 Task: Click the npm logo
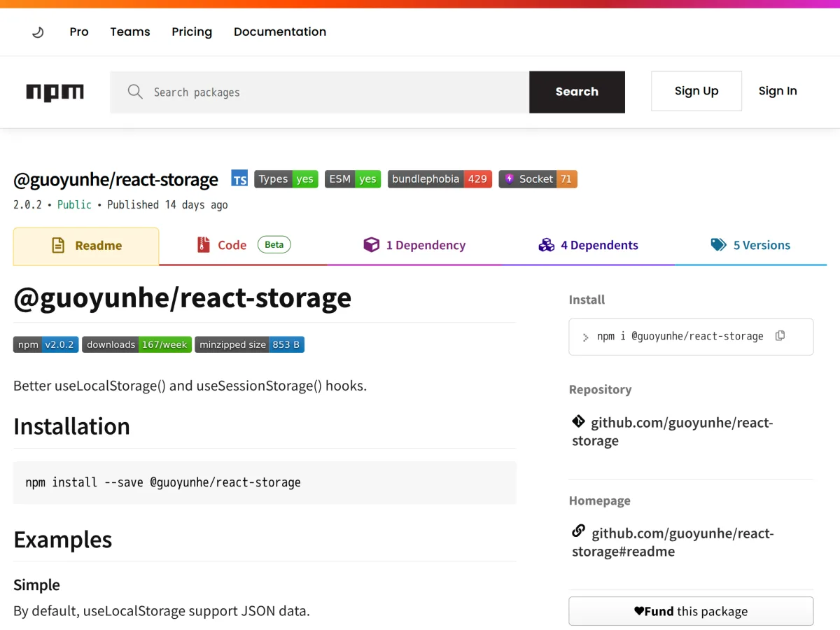click(55, 92)
